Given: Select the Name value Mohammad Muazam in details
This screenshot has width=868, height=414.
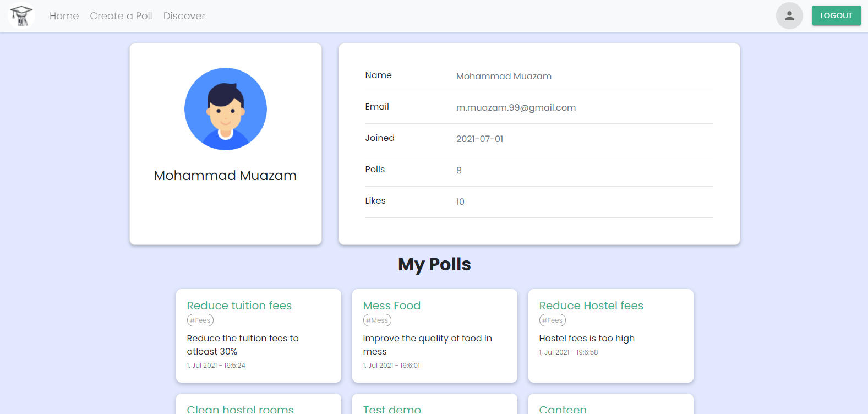Looking at the screenshot, I should 504,77.
